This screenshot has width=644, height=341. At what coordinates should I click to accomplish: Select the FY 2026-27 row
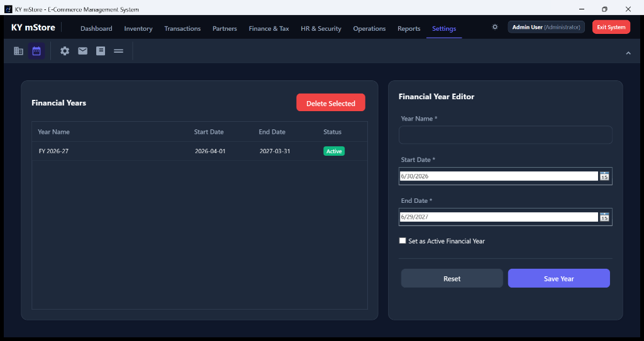click(199, 151)
